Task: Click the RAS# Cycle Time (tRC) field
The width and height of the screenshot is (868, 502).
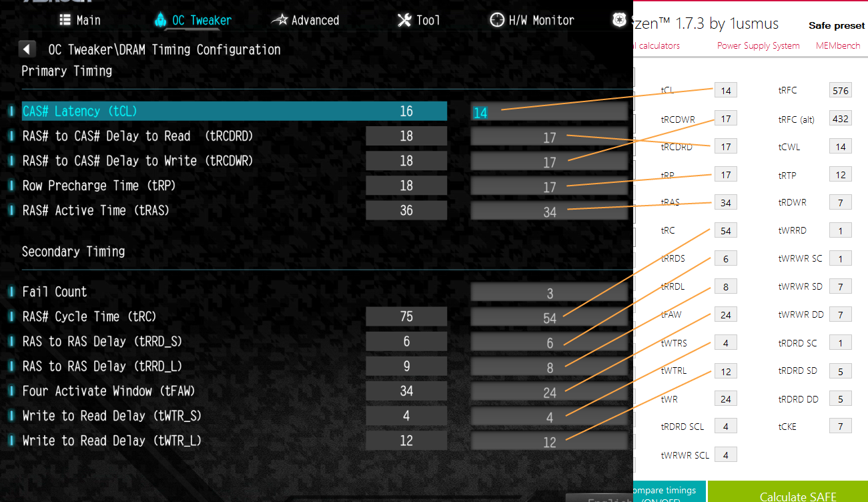Action: tap(548, 317)
